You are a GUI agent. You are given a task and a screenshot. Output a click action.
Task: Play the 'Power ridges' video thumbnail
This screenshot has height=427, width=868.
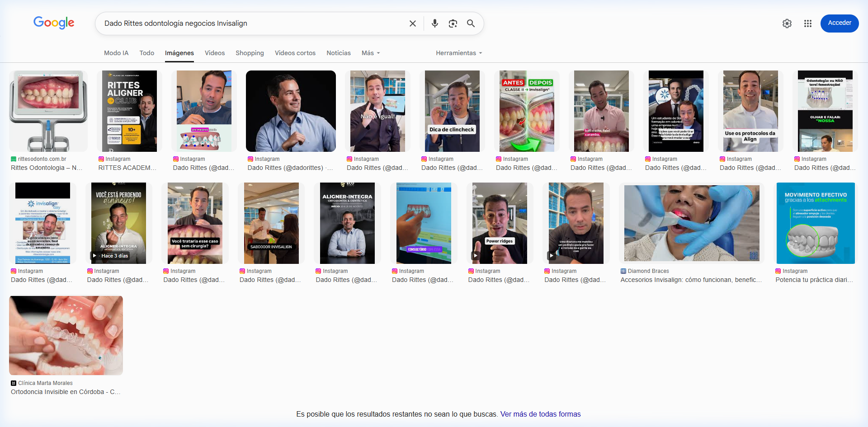(x=500, y=223)
